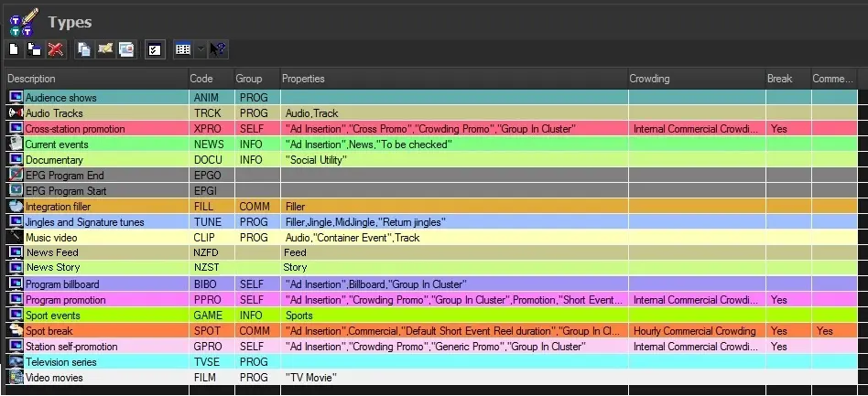The height and width of the screenshot is (396, 868).
Task: Click the copy pages toolbar icon
Action: click(x=84, y=49)
